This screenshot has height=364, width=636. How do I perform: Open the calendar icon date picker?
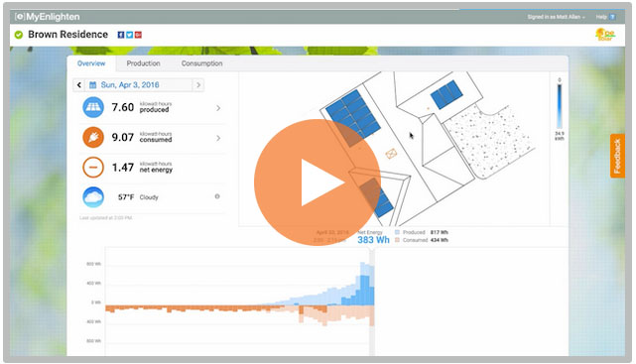click(92, 85)
